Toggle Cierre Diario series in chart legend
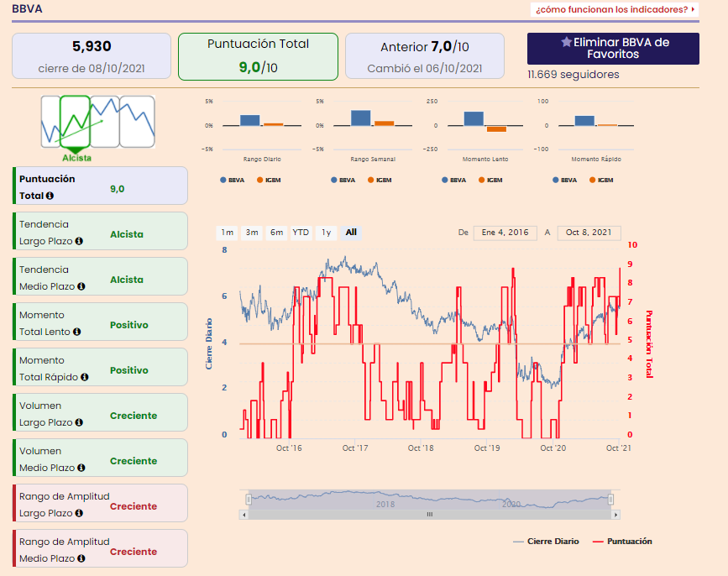 click(x=546, y=542)
